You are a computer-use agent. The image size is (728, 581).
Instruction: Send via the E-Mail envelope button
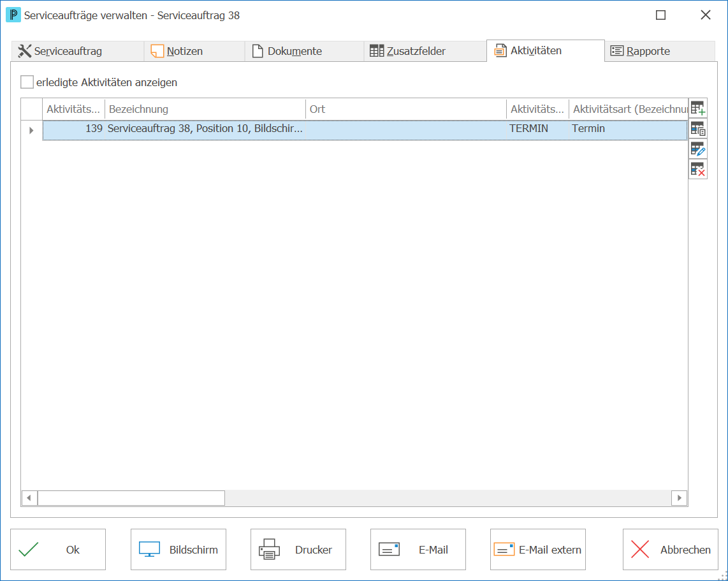pyautogui.click(x=418, y=549)
